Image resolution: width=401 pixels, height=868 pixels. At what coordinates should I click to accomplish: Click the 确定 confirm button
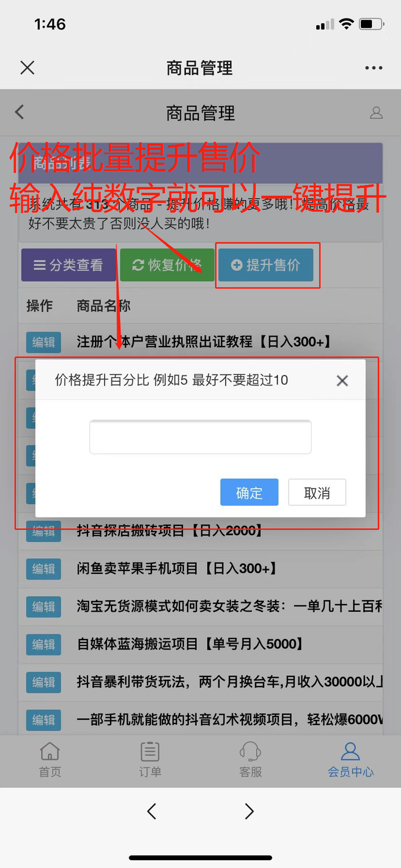click(249, 492)
